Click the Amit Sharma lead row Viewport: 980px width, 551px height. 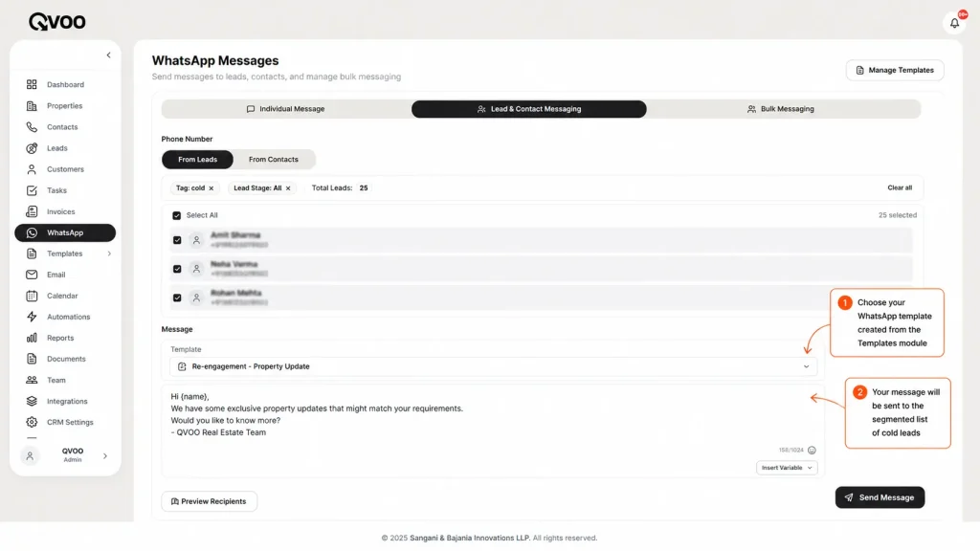[x=542, y=240]
